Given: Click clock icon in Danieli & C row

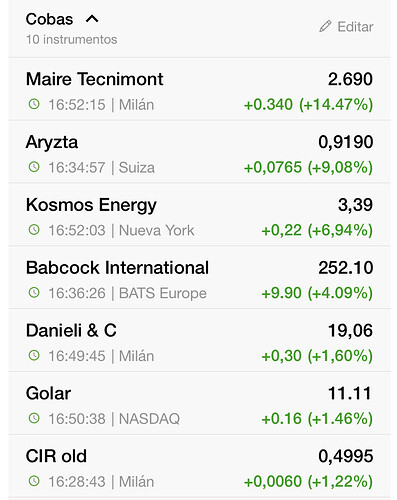Looking at the screenshot, I should 34,355.
